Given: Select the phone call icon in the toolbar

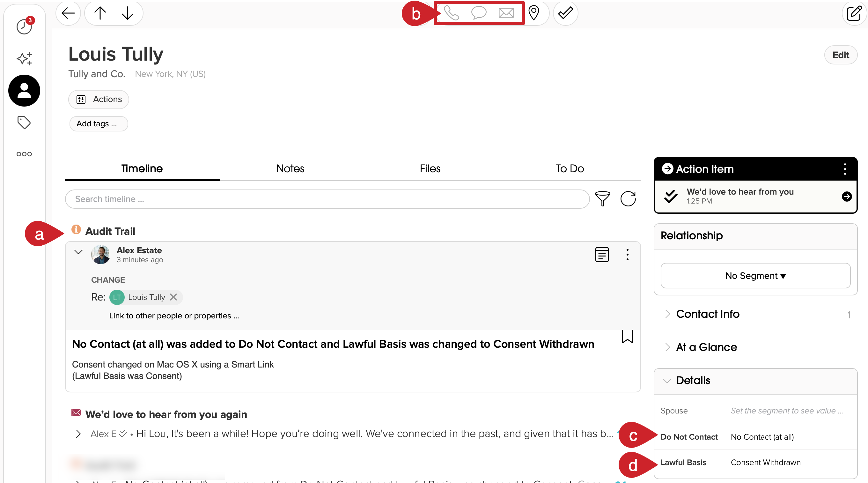Looking at the screenshot, I should click(452, 13).
